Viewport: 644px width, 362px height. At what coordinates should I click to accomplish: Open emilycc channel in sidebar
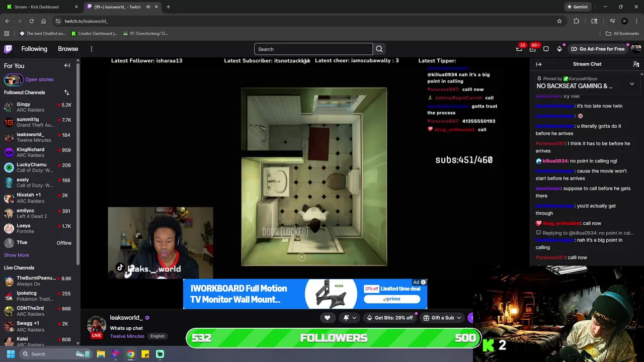click(x=38, y=213)
